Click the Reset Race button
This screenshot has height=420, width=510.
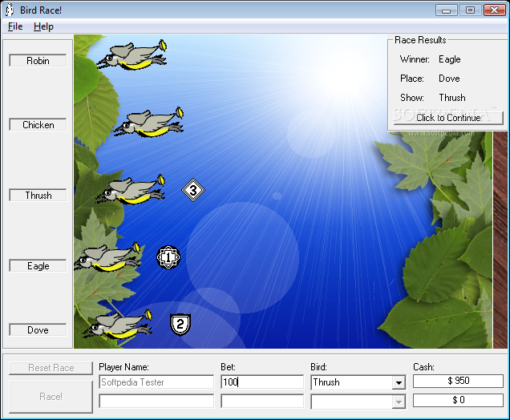pos(51,368)
